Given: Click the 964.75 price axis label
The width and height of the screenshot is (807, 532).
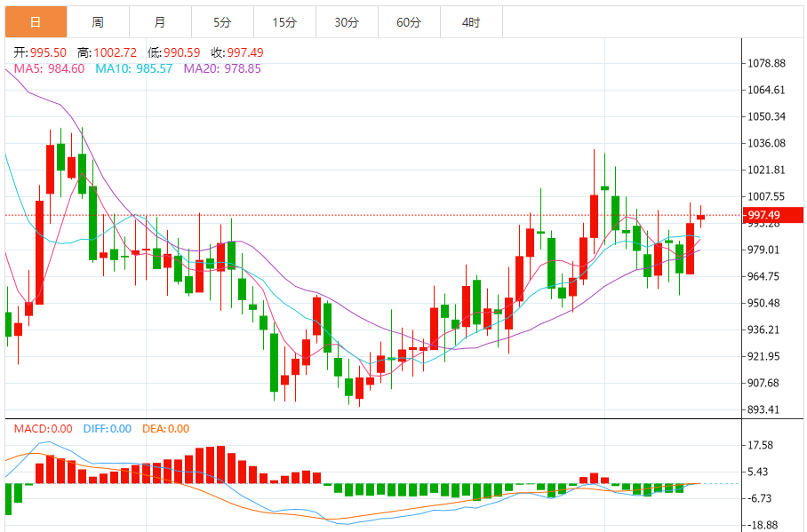Looking at the screenshot, I should [763, 276].
